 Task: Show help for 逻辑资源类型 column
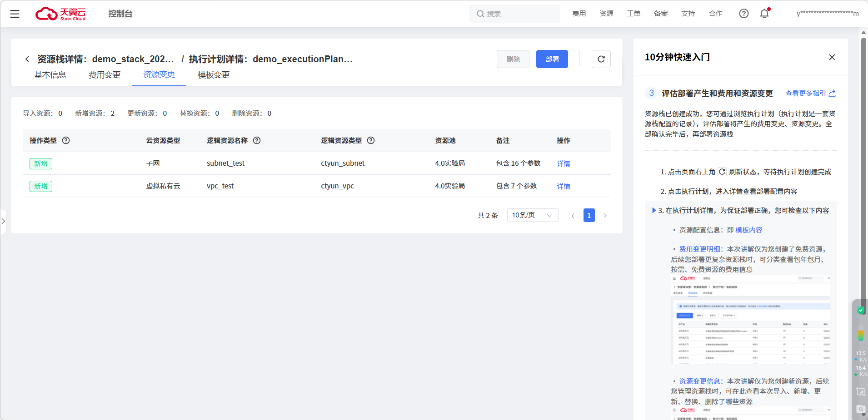point(371,141)
